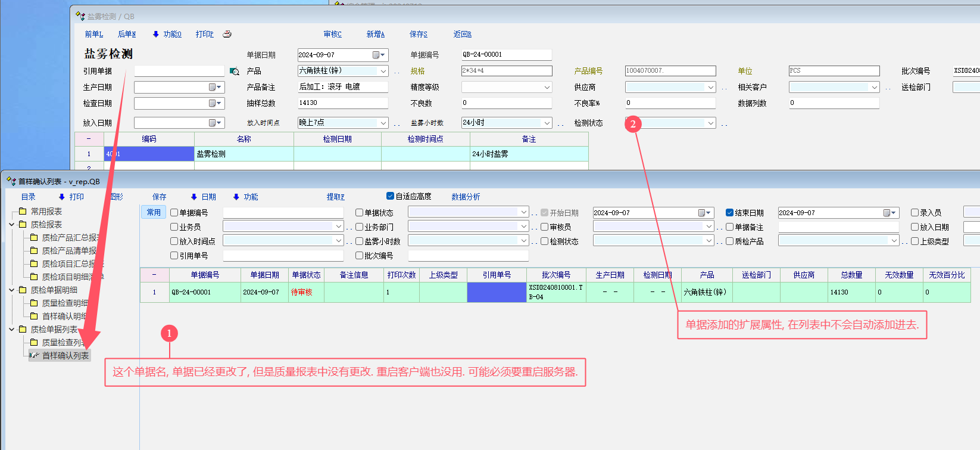980x450 pixels.
Task: Enable the 单据编号 filter checkbox
Action: point(174,213)
